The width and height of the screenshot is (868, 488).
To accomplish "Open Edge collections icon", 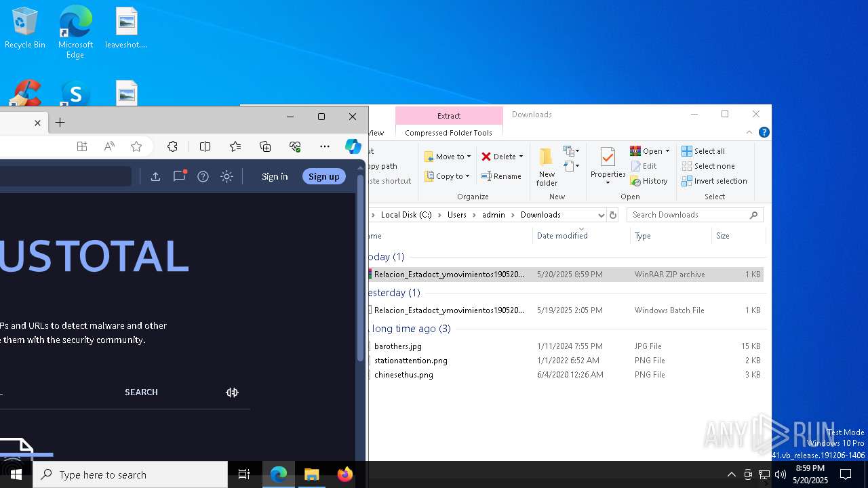I will 265,146.
